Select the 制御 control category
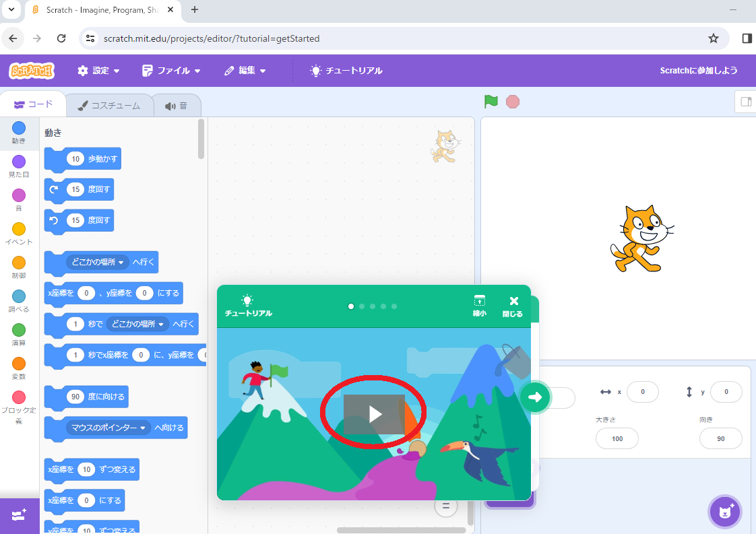756x534 pixels. (19, 267)
